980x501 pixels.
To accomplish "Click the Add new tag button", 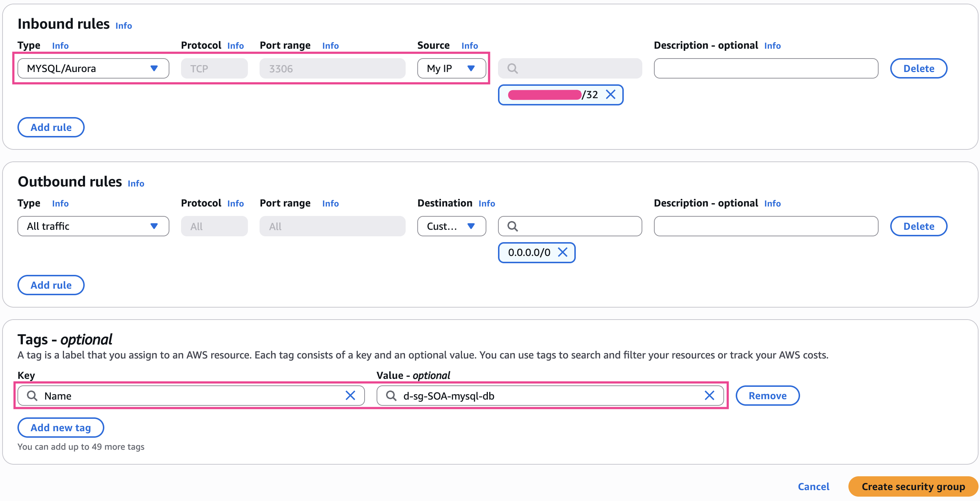I will point(61,428).
